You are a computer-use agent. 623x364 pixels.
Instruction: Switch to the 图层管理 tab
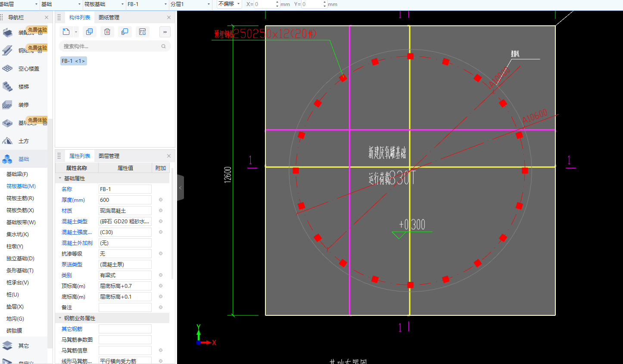[x=109, y=156]
